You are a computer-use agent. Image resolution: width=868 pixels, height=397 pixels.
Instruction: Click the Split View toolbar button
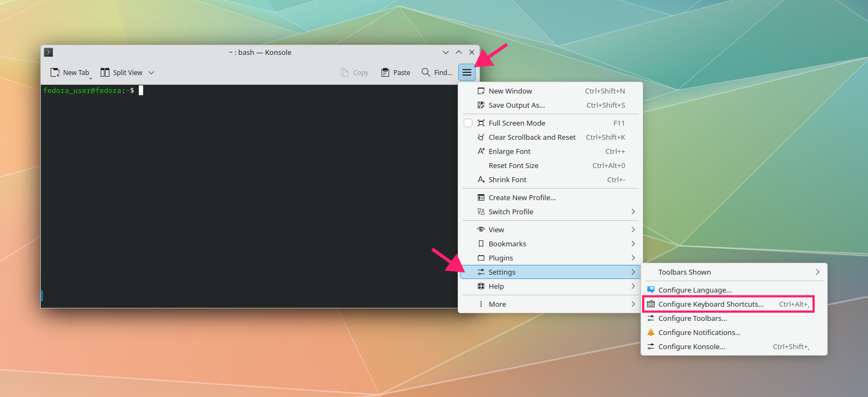point(121,72)
